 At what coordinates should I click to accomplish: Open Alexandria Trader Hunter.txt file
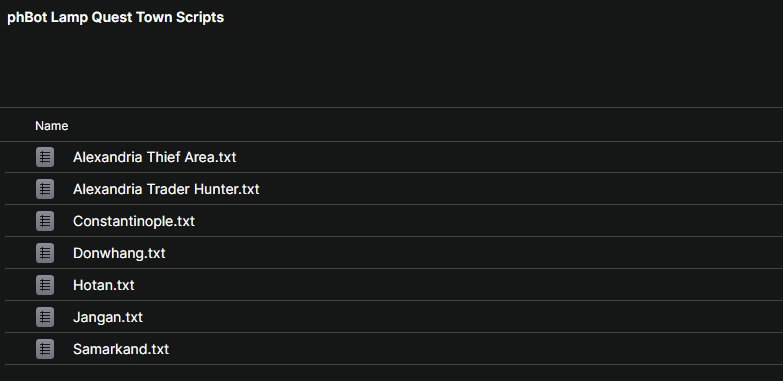[x=166, y=189]
